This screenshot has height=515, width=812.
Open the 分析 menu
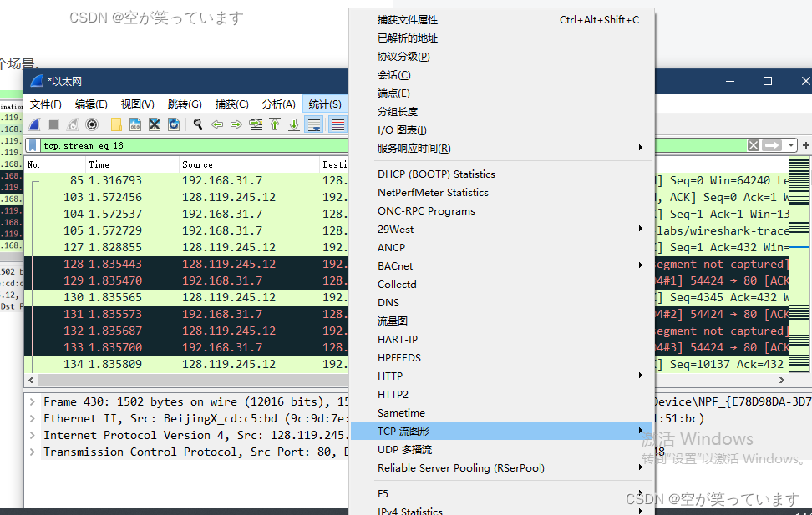[x=278, y=104]
